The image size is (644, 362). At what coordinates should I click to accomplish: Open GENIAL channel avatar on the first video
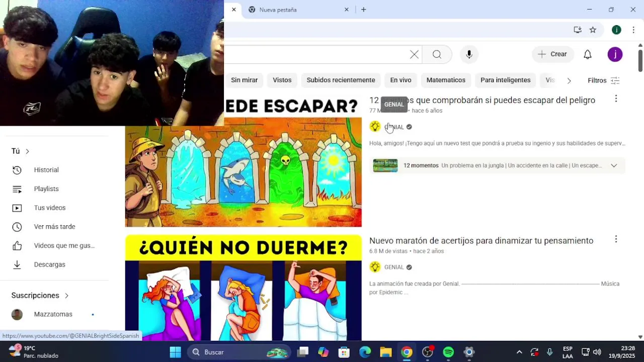(x=375, y=127)
